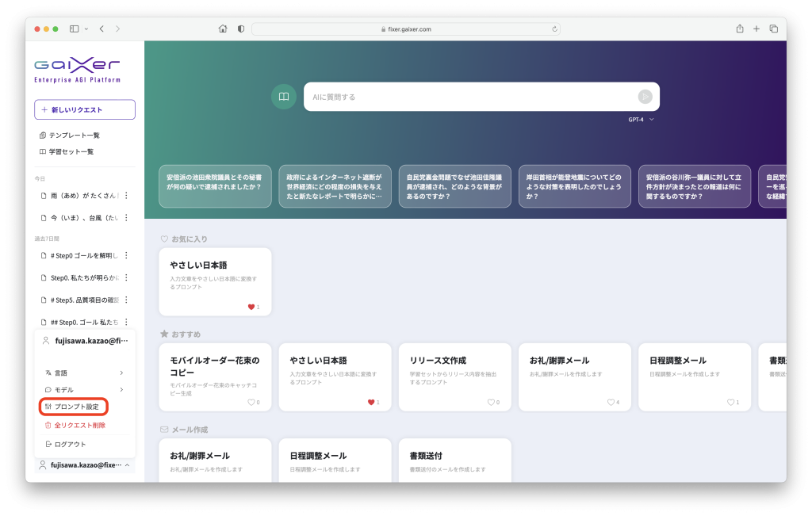Choose ログアウト from the user menu
Viewport: 812px width, 516px height.
tap(70, 444)
